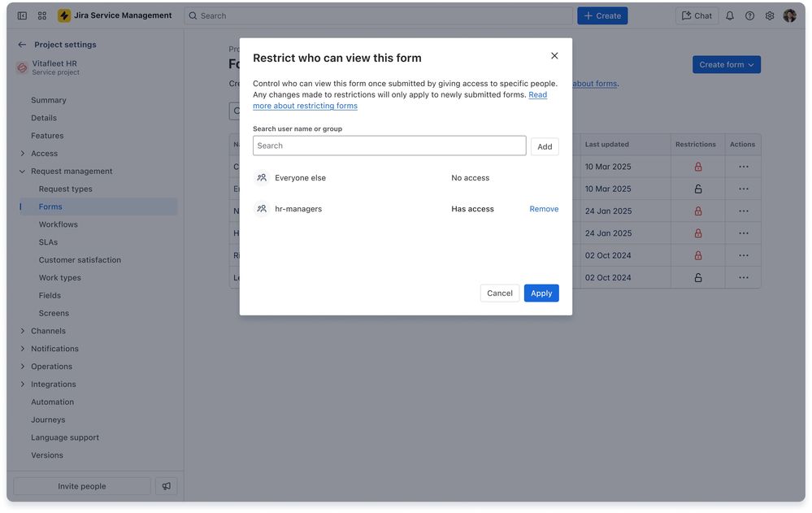Open Language support settings
Viewport: 812px width, 513px height.
[x=65, y=437]
